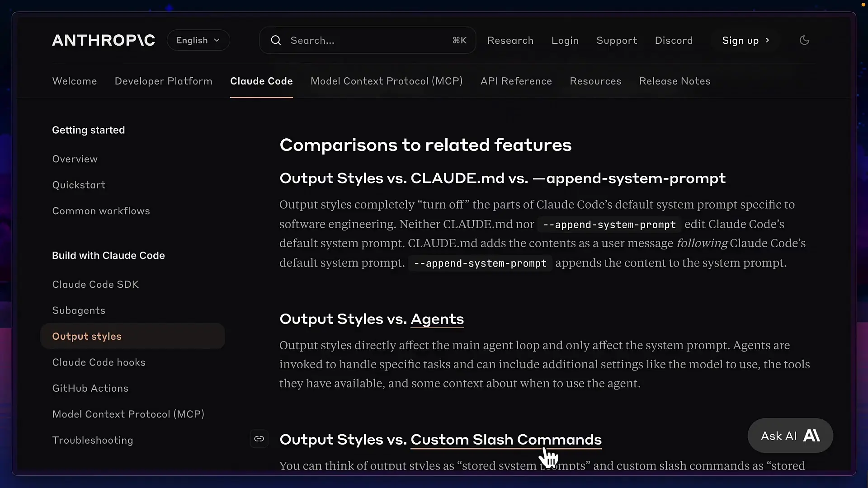Open Common workflows sidebar page

point(101,211)
